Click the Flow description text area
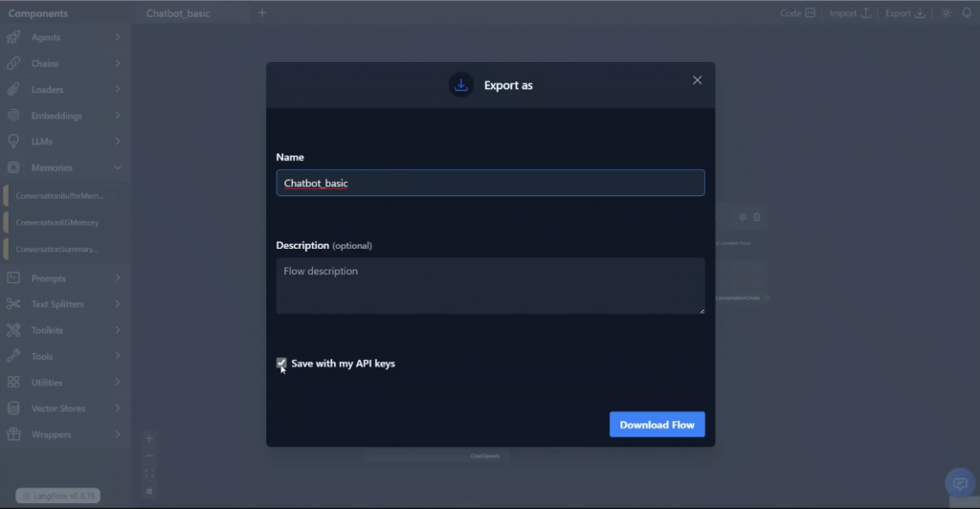The width and height of the screenshot is (980, 509). [491, 286]
